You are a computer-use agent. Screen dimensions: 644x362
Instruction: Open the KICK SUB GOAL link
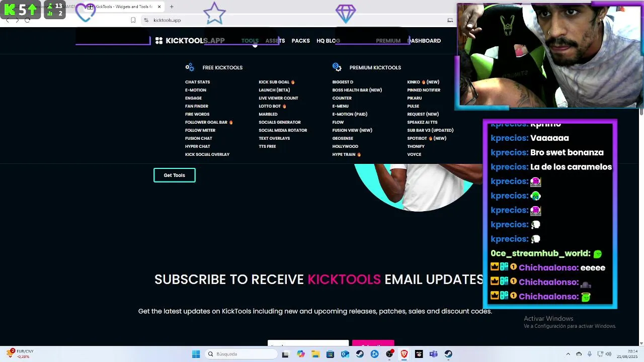[x=277, y=82]
